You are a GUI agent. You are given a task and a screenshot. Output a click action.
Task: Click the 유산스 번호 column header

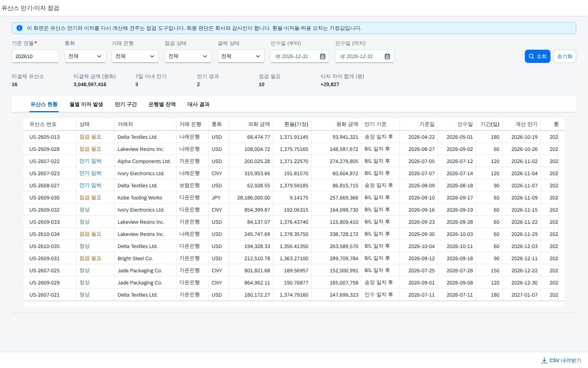pyautogui.click(x=50, y=124)
